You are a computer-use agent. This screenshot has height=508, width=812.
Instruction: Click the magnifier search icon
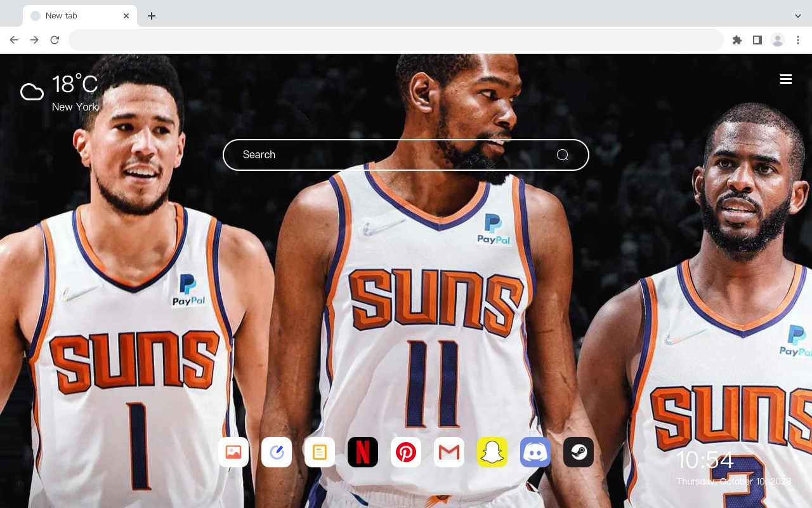[562, 155]
